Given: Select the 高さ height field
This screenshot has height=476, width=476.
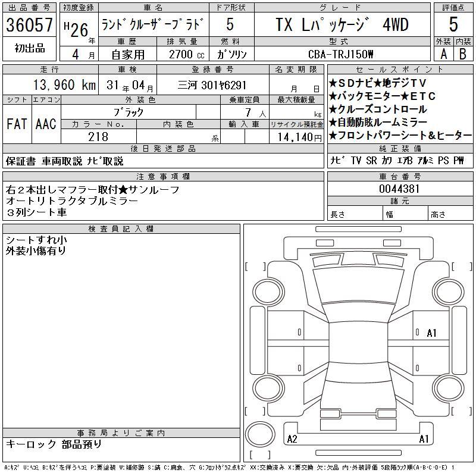Looking at the screenshot, I should [x=451, y=214].
